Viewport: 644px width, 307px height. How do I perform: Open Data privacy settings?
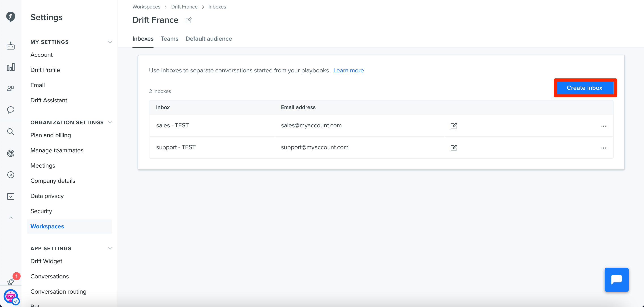pyautogui.click(x=47, y=196)
